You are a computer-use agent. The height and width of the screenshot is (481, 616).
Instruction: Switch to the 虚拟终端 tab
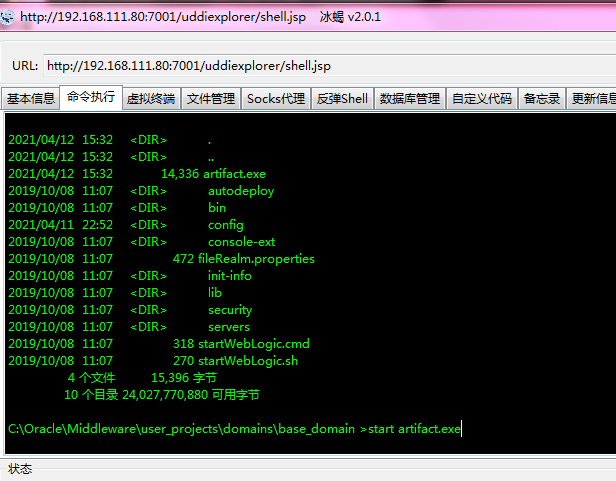click(151, 98)
